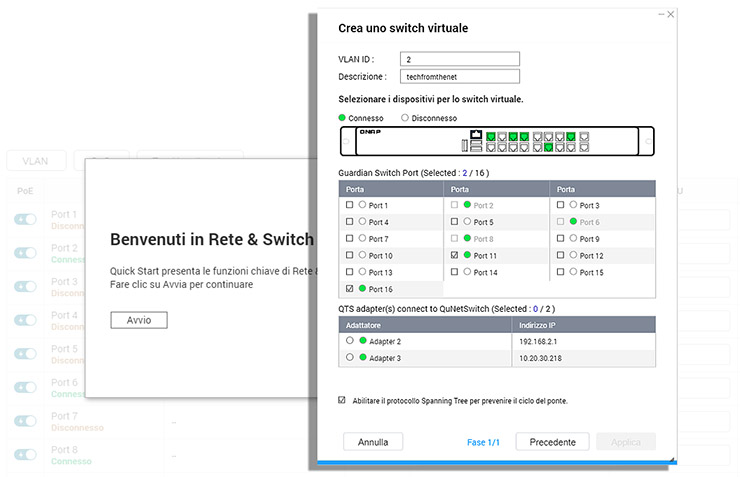Click first green port in diagram's top row
This screenshot has width=740, height=477.
tap(491, 136)
